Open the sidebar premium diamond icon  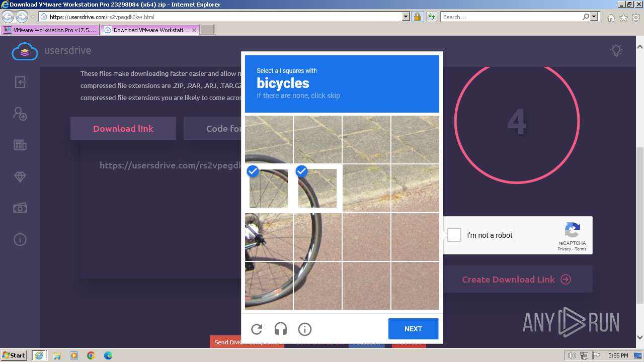point(20,177)
